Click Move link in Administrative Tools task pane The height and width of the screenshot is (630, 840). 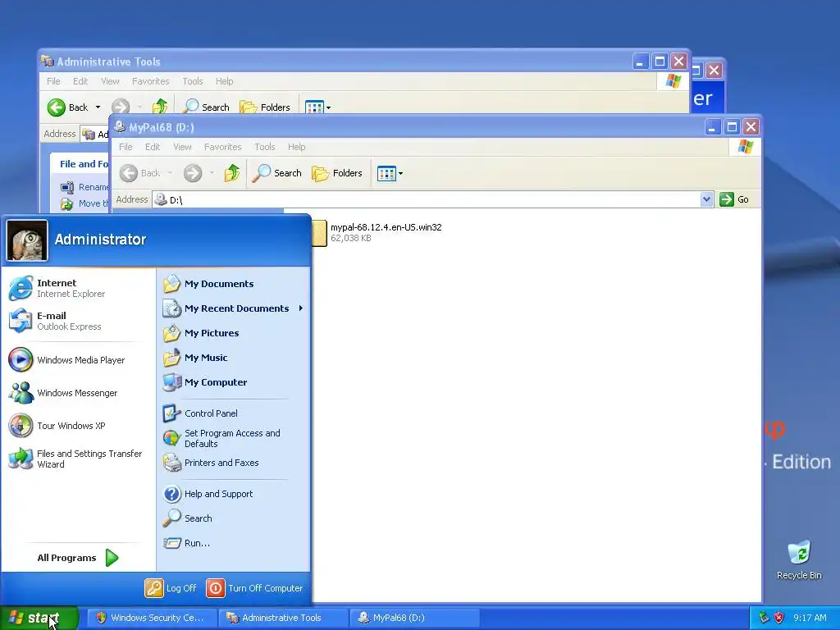pyautogui.click(x=84, y=203)
